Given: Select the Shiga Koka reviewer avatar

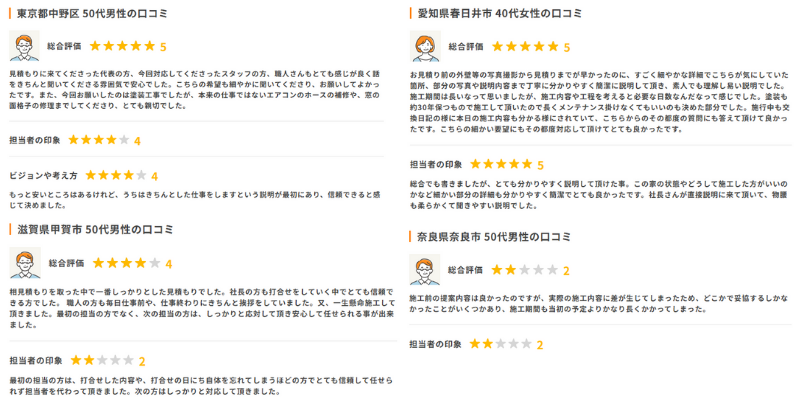Looking at the screenshot, I should [x=24, y=263].
